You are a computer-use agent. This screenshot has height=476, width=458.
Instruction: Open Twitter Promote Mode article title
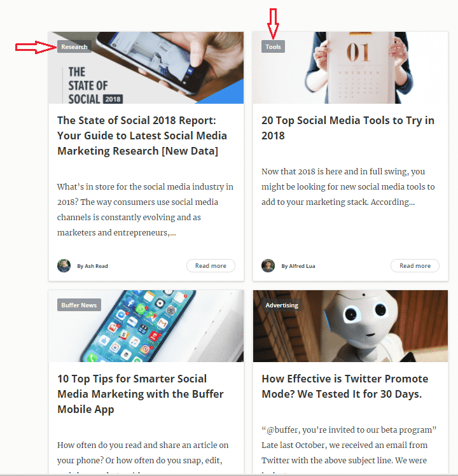click(x=345, y=386)
